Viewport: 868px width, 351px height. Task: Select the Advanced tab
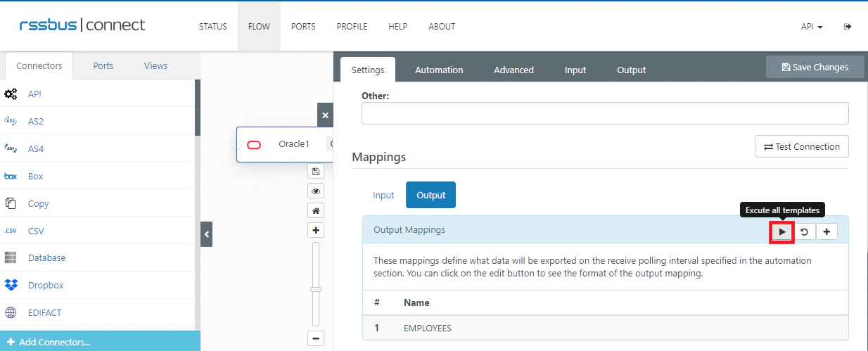513,70
